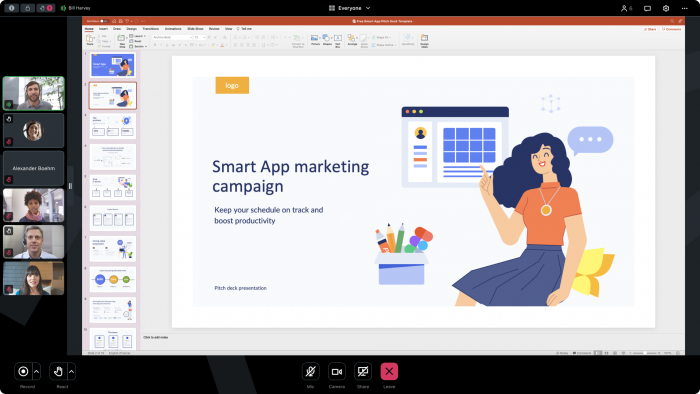Open the more options ellipsis menu

[x=684, y=8]
